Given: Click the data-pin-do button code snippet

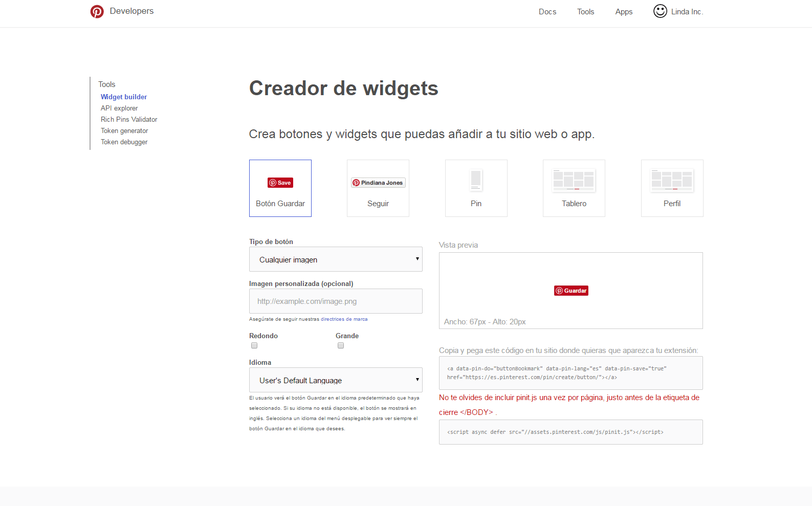Looking at the screenshot, I should pos(571,373).
